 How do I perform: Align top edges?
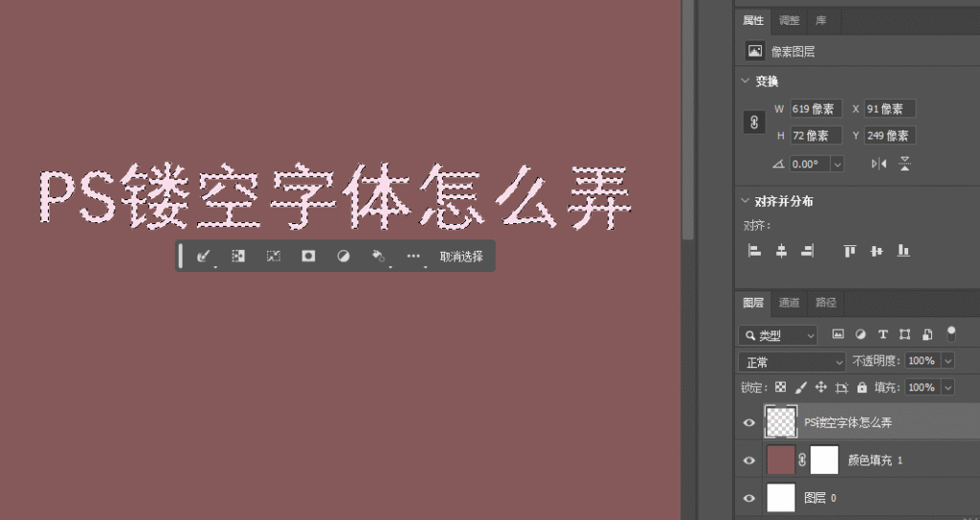coord(850,251)
